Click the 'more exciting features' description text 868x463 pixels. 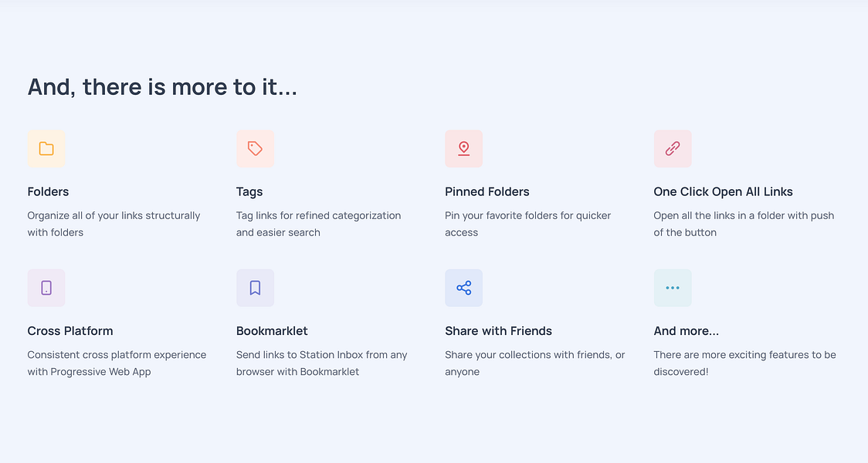pyautogui.click(x=744, y=363)
